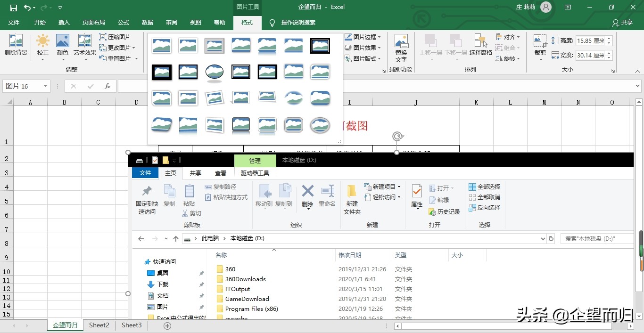Open the Corrections (校正) picture tool
The height and width of the screenshot is (333, 644).
tap(43, 45)
